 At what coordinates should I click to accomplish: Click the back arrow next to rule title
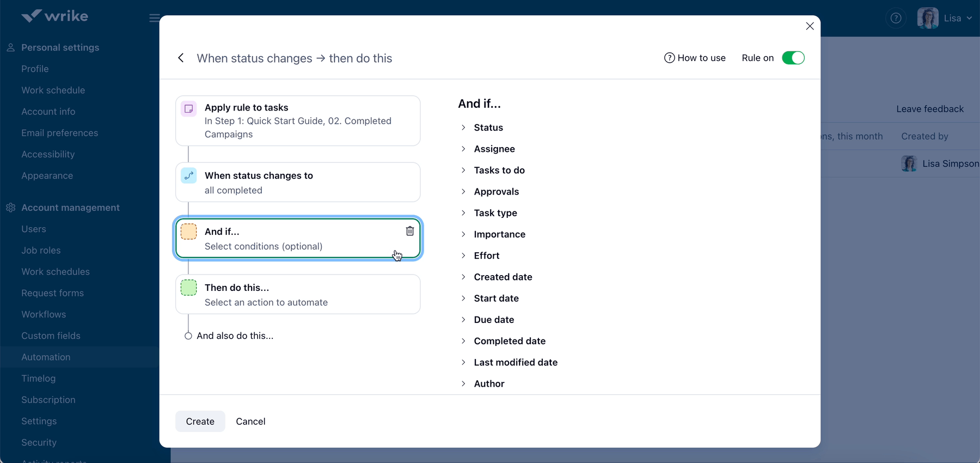pyautogui.click(x=181, y=58)
